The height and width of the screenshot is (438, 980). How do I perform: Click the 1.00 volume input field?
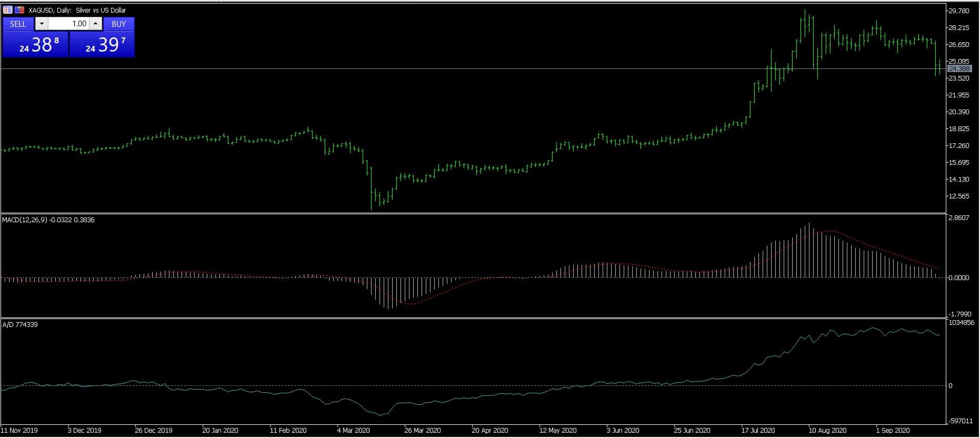(69, 24)
